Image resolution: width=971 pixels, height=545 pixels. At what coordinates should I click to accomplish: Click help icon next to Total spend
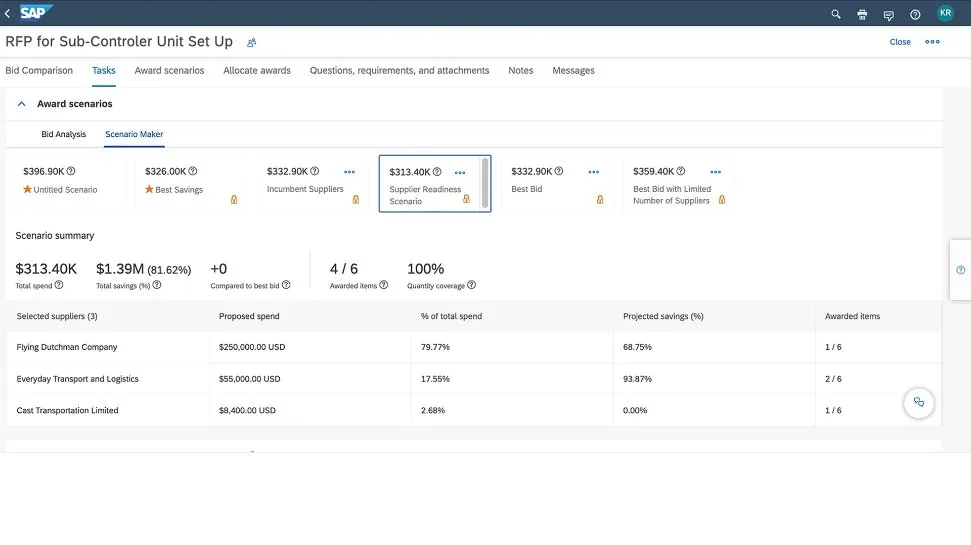[59, 285]
